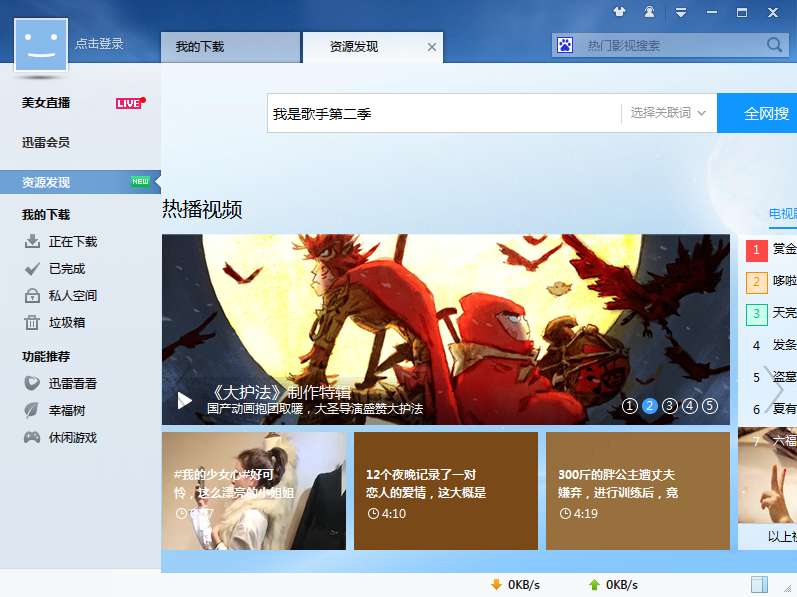797x597 pixels.
Task: Expand the 选择关联词 dropdown
Action: point(668,113)
